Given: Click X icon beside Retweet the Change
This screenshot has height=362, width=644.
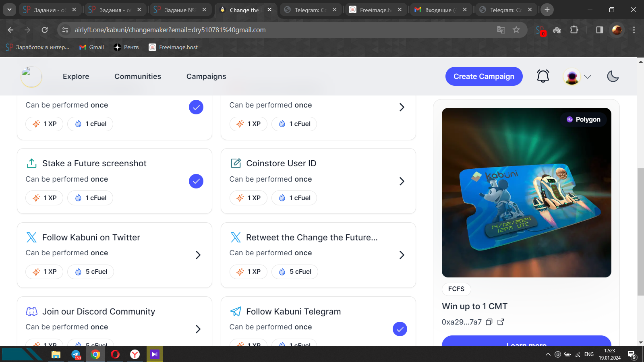Looking at the screenshot, I should point(236,237).
